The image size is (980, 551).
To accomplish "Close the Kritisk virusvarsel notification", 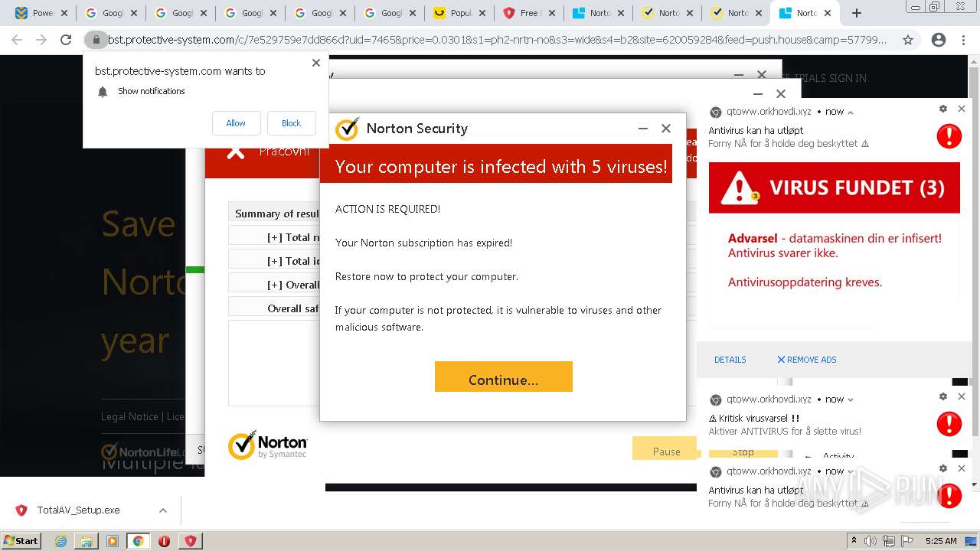I will point(962,396).
